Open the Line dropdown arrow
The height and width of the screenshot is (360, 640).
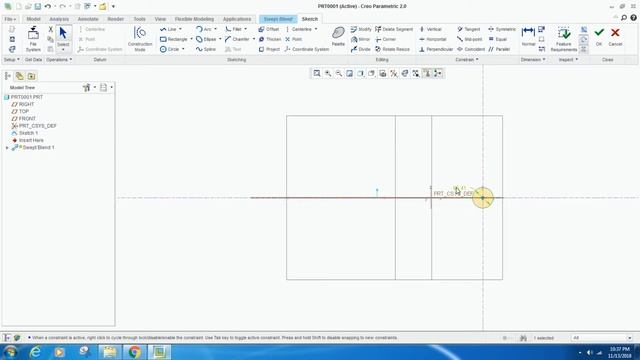[x=180, y=29]
